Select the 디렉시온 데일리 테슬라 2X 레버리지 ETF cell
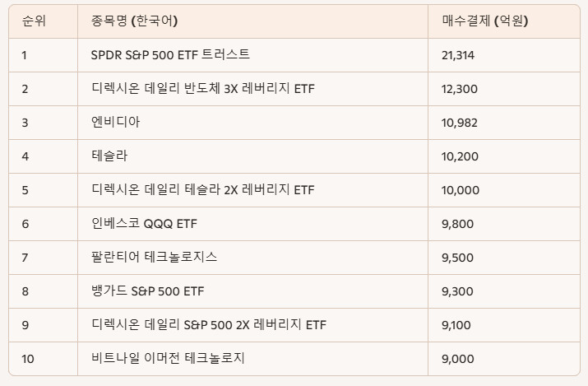 (x=252, y=190)
